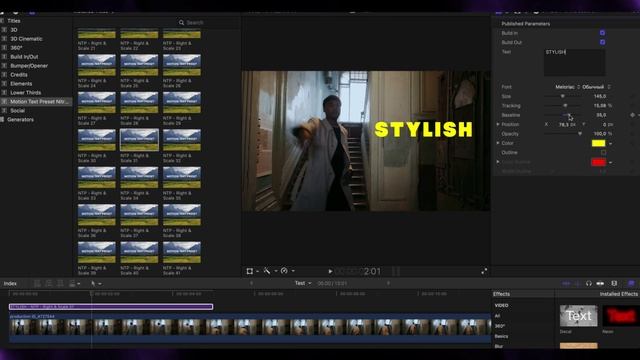Select the 360° effects category
The image size is (640, 360).
500,326
